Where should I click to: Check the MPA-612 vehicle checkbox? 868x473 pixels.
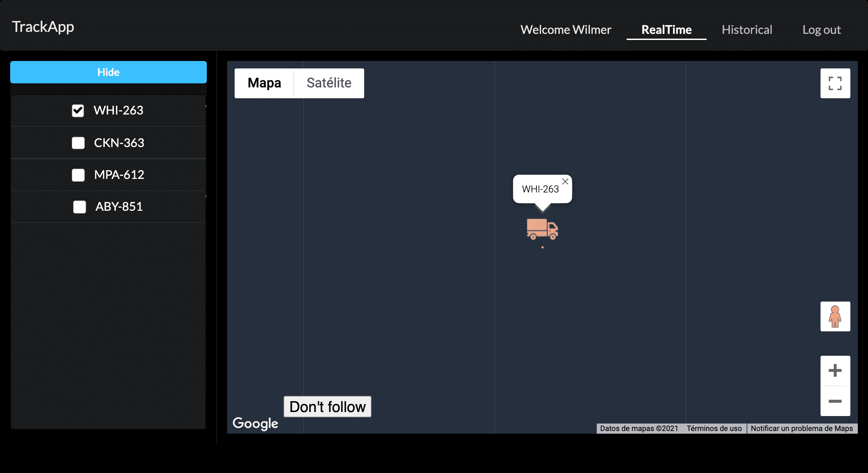coord(78,175)
